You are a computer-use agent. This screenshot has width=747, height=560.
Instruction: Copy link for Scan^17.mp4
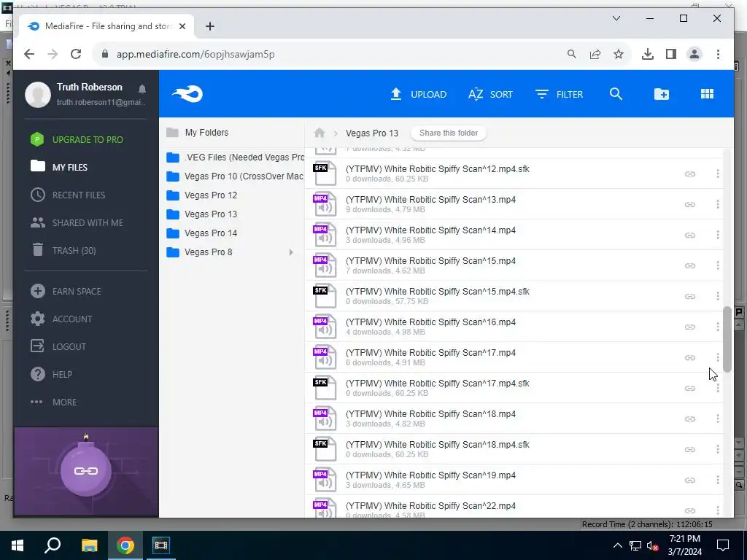[689, 357]
